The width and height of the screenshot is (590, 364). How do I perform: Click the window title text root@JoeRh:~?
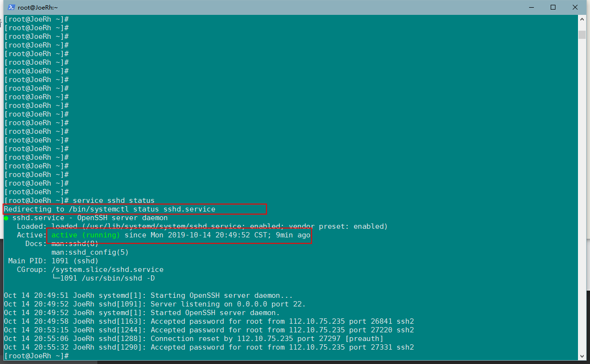[x=38, y=7]
